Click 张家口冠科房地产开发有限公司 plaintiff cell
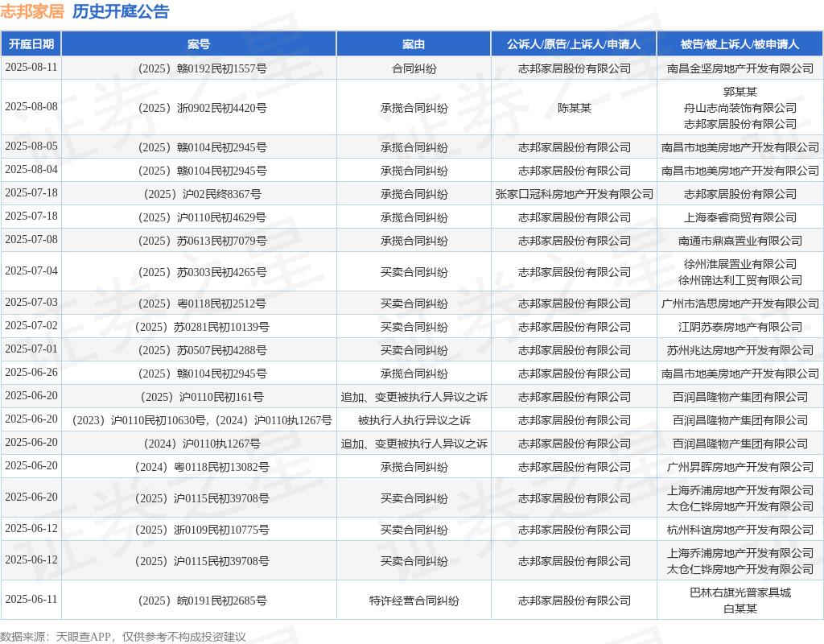The image size is (824, 644). 574,194
